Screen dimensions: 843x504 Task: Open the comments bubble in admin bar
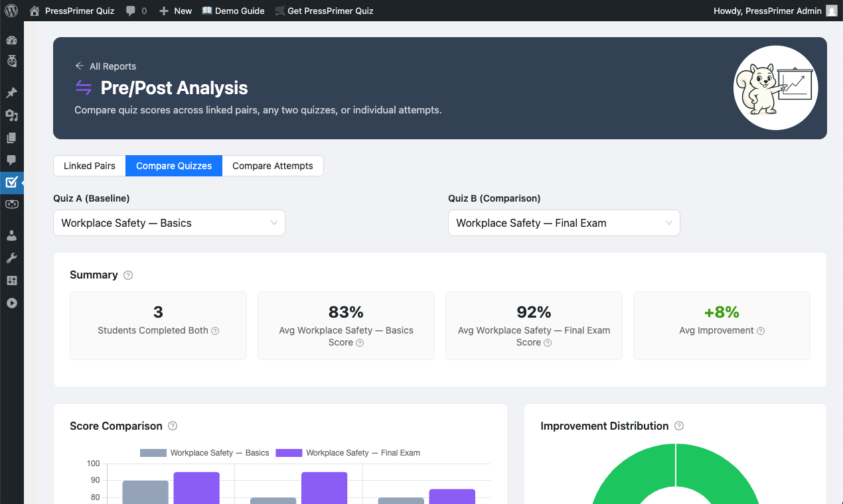(131, 11)
